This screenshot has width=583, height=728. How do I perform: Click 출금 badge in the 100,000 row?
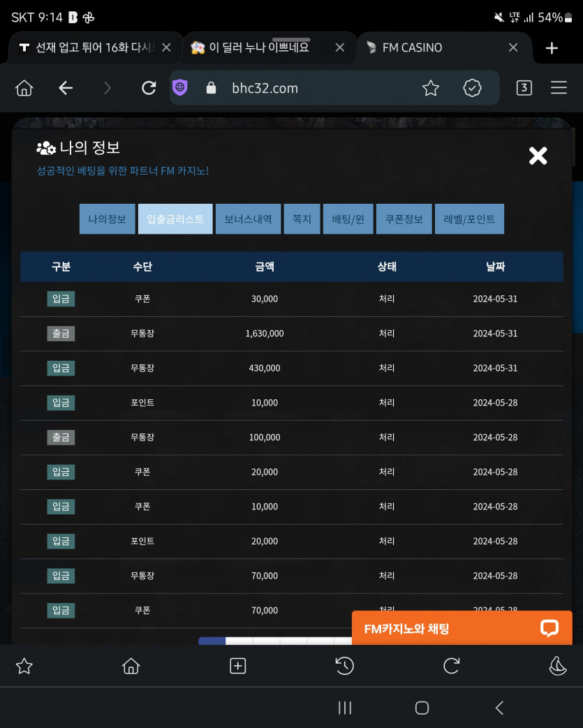(61, 438)
